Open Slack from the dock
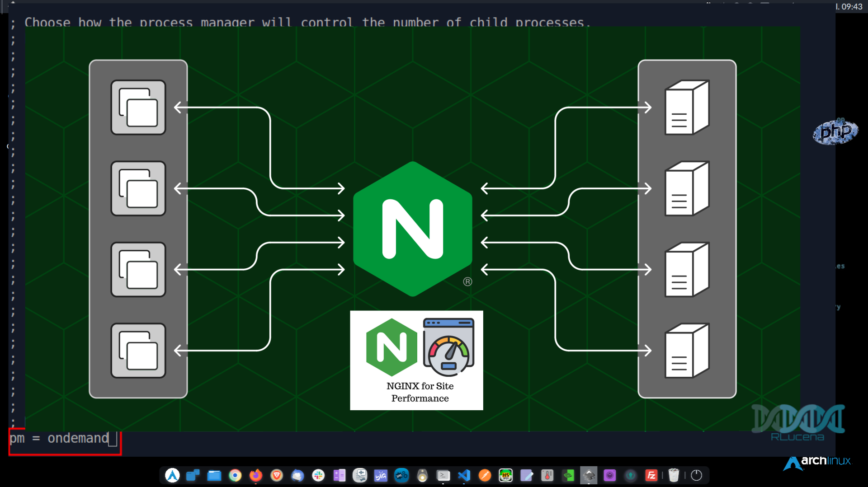The image size is (868, 487). coord(318,475)
